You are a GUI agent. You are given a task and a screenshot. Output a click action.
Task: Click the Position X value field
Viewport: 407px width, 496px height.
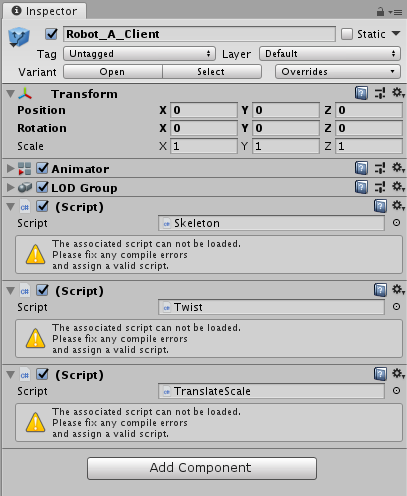(x=204, y=110)
